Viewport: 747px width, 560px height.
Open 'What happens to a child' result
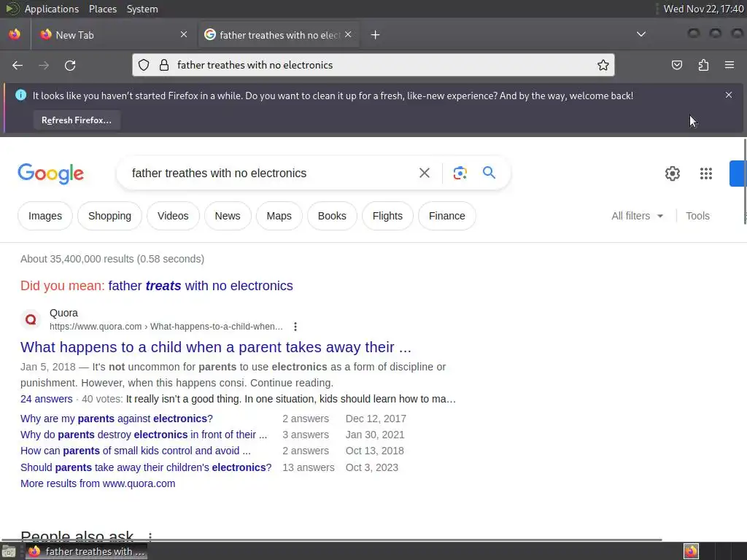[216, 347]
